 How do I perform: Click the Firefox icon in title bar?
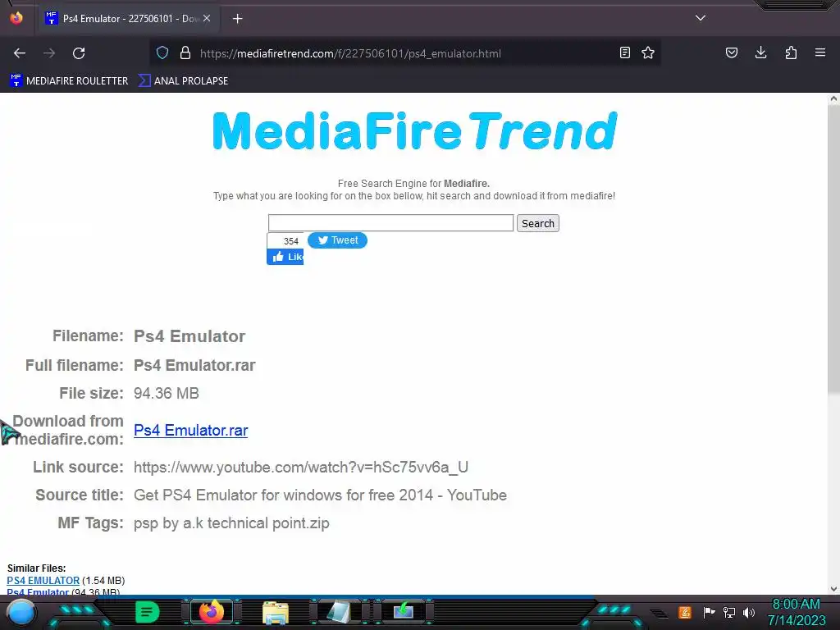click(x=16, y=18)
